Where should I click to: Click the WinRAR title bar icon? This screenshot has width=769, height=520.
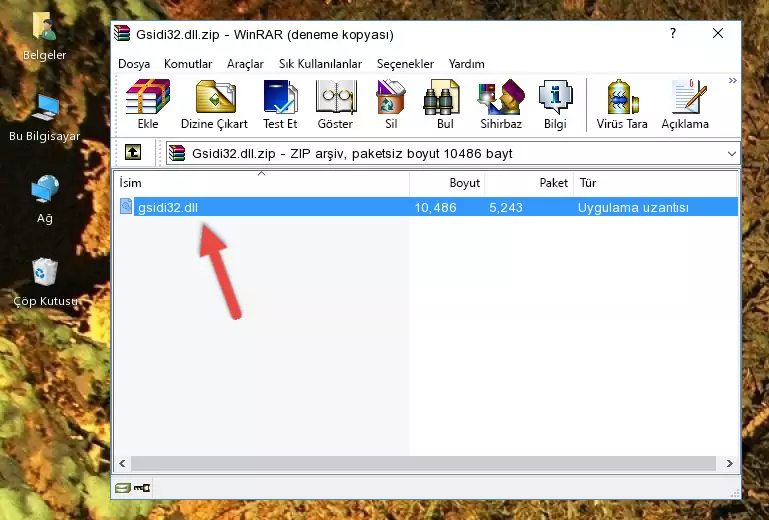coord(122,33)
